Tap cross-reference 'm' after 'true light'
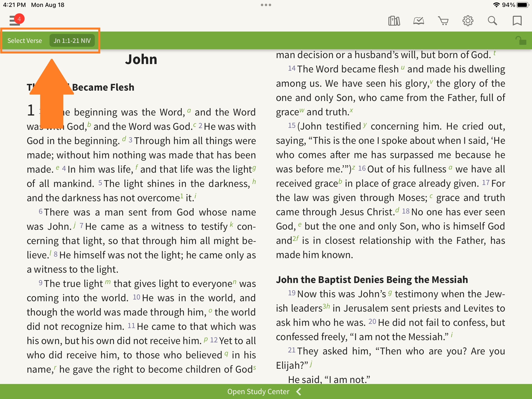The width and height of the screenshot is (532, 399). [x=108, y=282]
